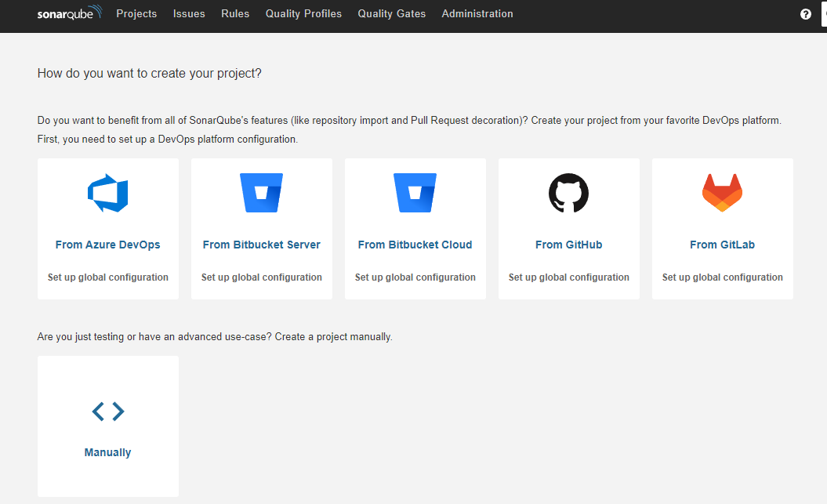827x504 pixels.
Task: Go to the Issues page
Action: click(189, 13)
